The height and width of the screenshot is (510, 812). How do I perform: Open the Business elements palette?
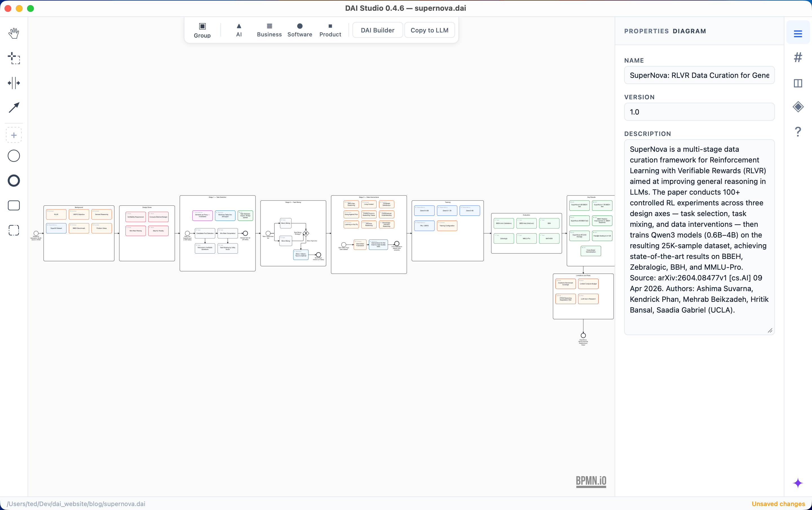click(269, 30)
